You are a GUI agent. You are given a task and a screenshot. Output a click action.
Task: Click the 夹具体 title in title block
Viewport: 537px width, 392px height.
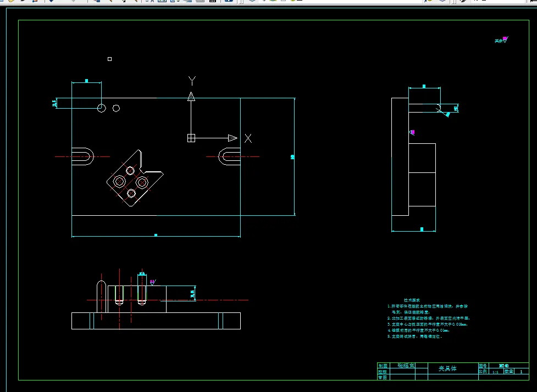pos(447,368)
